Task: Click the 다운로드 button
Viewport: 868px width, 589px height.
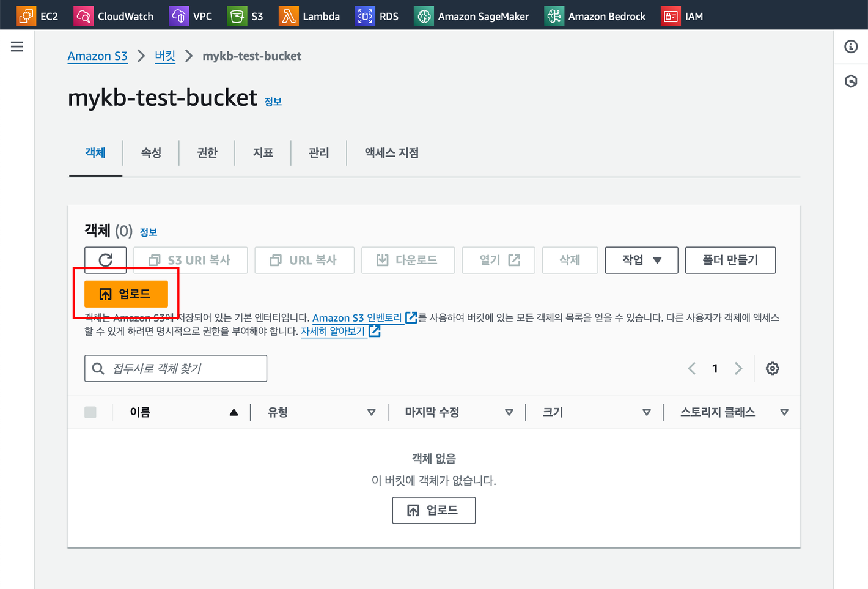Action: 408,260
